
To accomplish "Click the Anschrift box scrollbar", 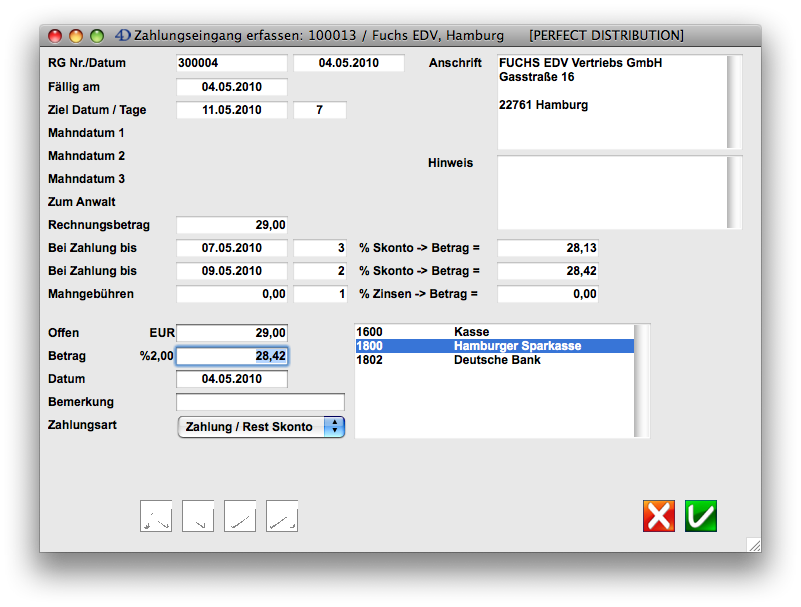I will 734,102.
